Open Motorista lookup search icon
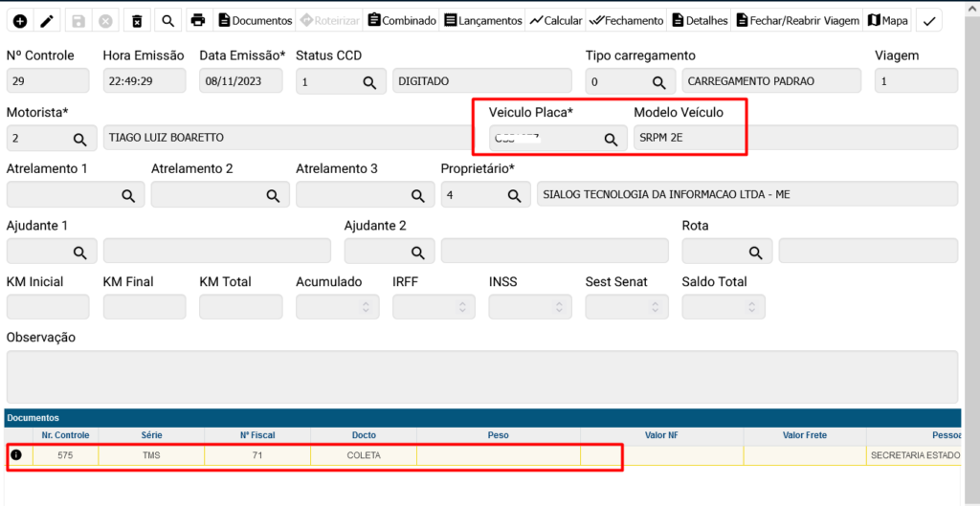Viewport: 980px width, 506px height. (x=80, y=140)
